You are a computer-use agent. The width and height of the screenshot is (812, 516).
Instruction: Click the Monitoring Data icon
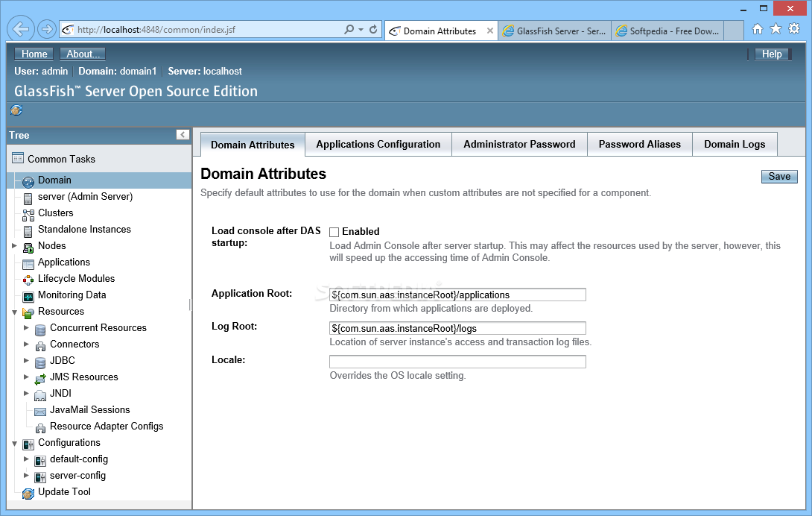pyautogui.click(x=28, y=297)
